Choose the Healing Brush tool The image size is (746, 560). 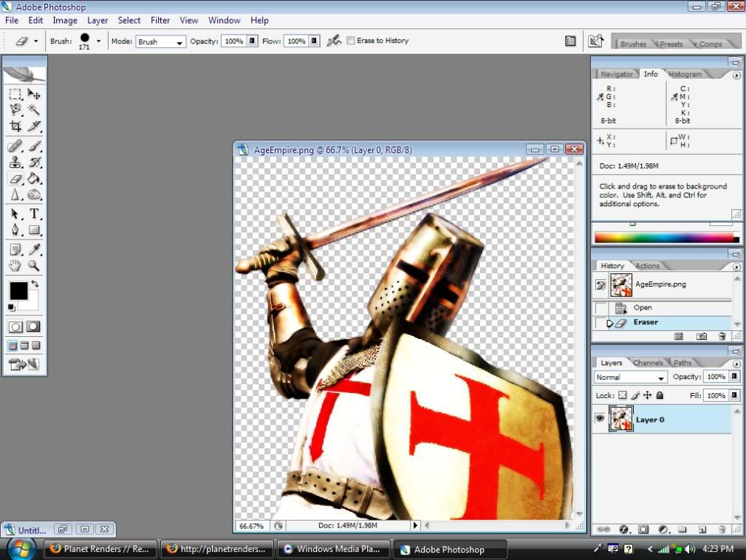pos(16,146)
